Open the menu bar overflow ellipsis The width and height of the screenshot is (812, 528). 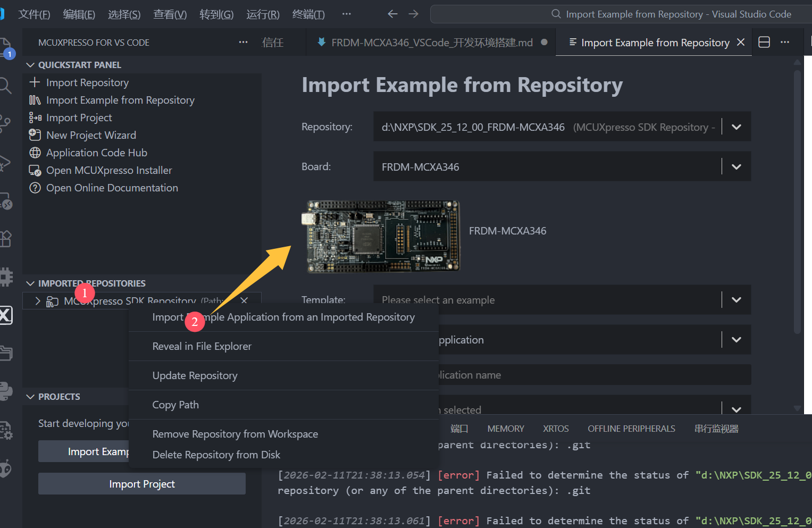tap(346, 14)
